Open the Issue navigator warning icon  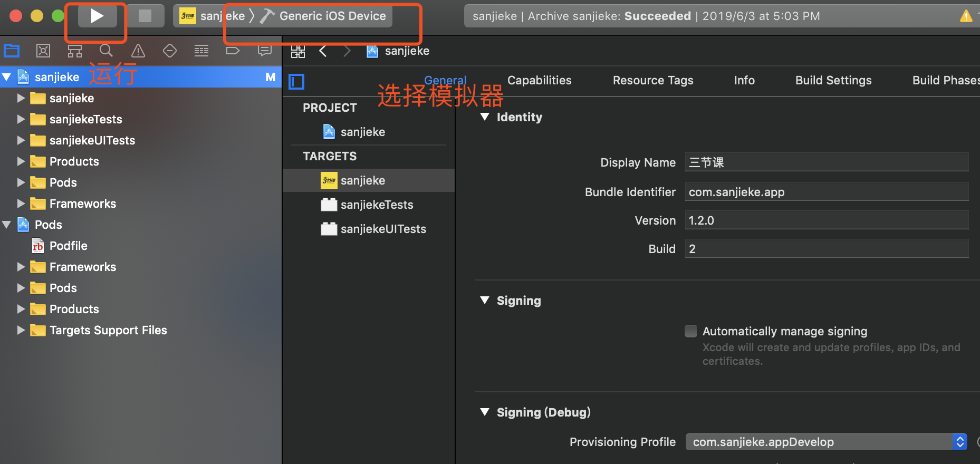(138, 51)
